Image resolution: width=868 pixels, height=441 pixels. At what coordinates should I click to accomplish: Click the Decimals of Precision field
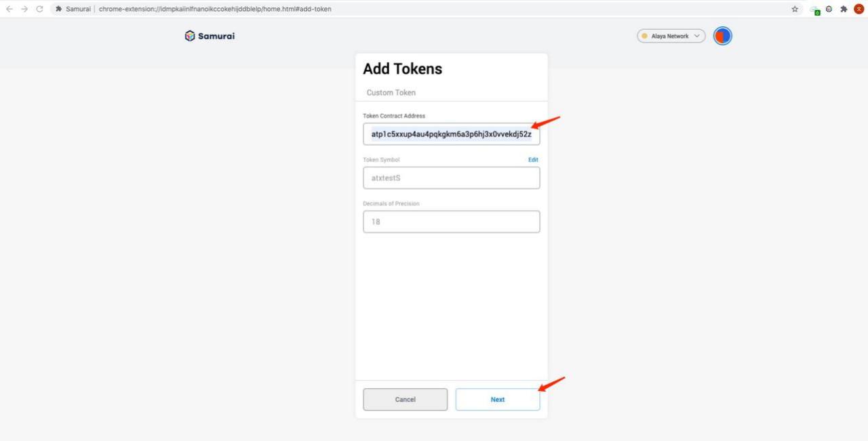pyautogui.click(x=451, y=222)
